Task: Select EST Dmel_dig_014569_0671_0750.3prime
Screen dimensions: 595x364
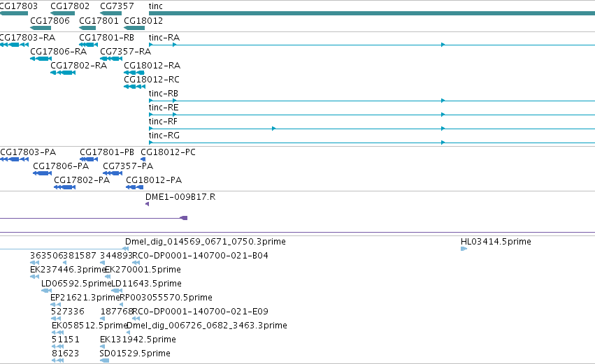Action: 206,242
